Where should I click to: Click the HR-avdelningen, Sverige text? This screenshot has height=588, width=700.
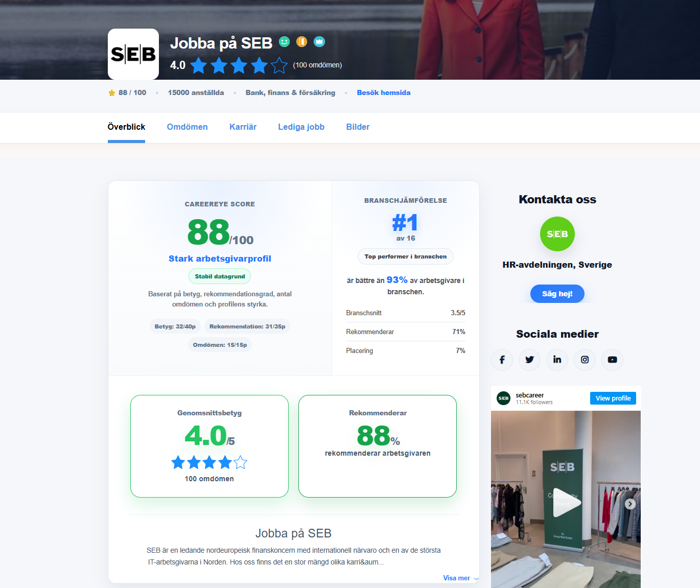pyautogui.click(x=557, y=265)
